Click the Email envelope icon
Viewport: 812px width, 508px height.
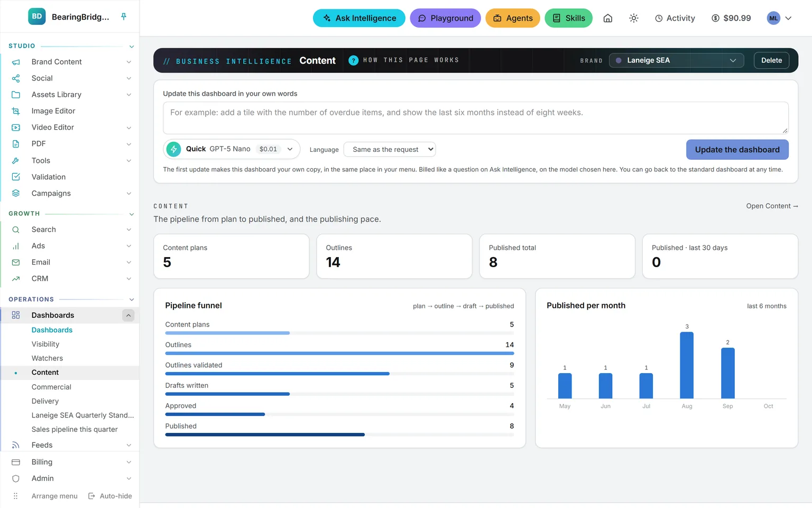(16, 262)
